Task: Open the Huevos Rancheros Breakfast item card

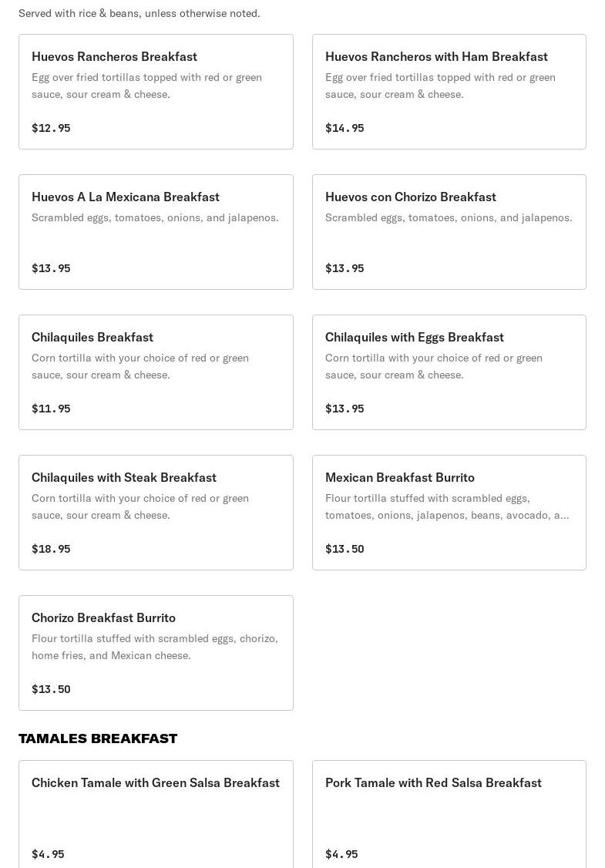Action: tap(156, 92)
